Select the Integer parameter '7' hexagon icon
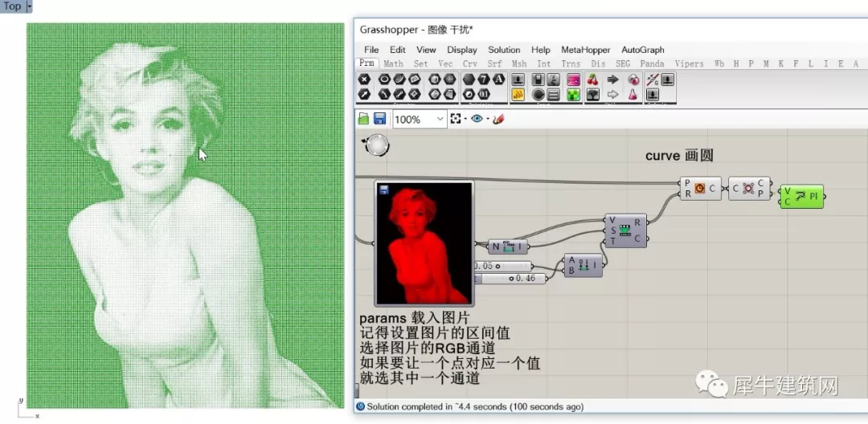Image resolution: width=868 pixels, height=424 pixels. tap(484, 79)
